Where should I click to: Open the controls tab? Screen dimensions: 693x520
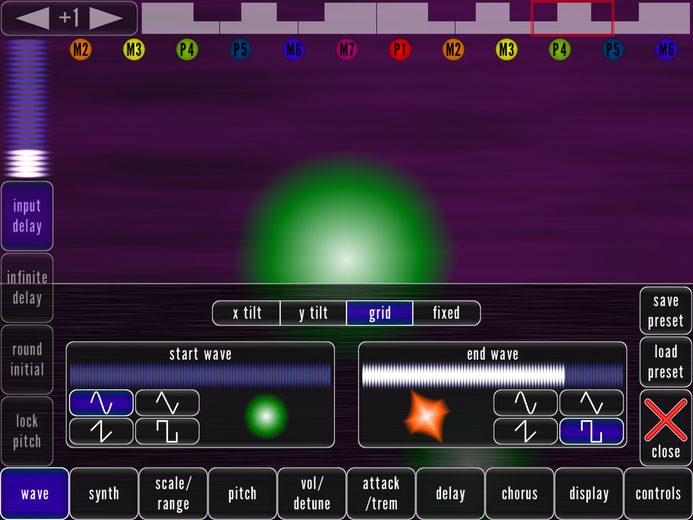pyautogui.click(x=658, y=493)
